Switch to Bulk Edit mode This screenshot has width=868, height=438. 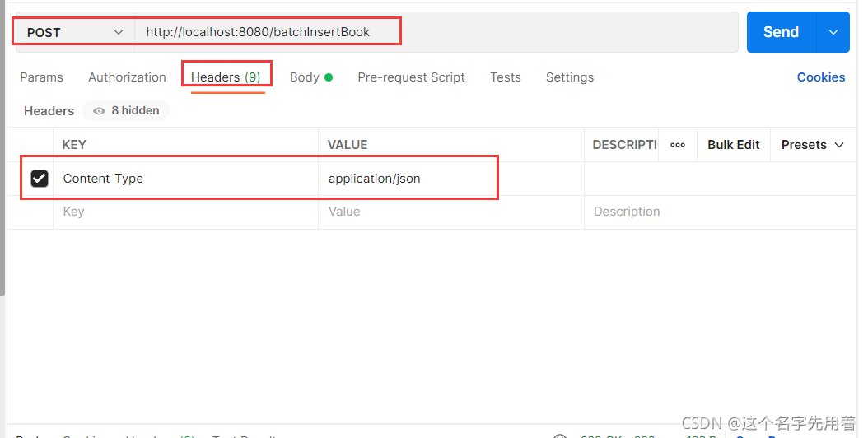[734, 145]
